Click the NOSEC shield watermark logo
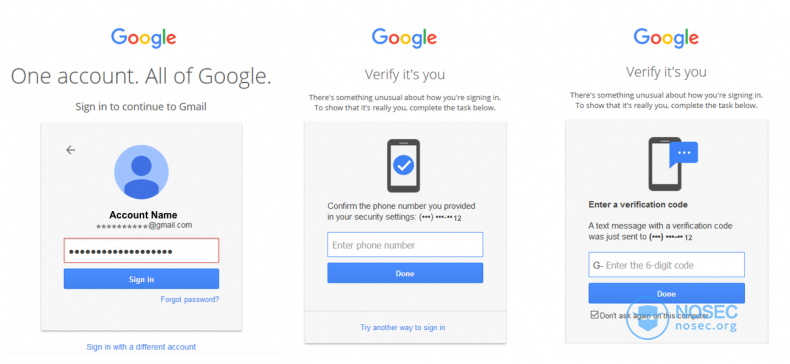Image resolution: width=790 pixels, height=364 pixels. coord(647,319)
